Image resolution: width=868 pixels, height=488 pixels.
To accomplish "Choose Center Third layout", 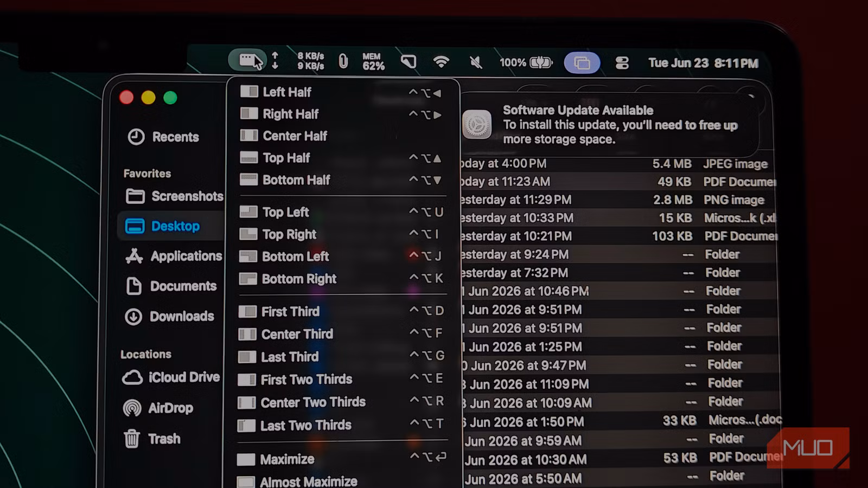I will click(x=343, y=334).
